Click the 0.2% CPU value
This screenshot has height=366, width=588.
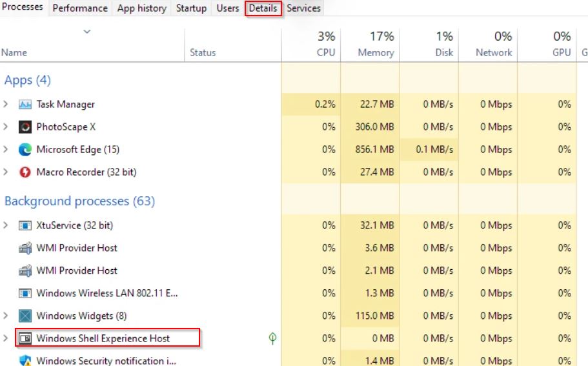point(325,105)
